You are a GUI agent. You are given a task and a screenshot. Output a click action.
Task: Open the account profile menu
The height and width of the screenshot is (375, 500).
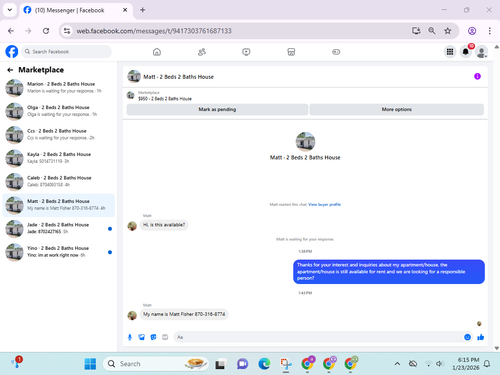click(481, 52)
